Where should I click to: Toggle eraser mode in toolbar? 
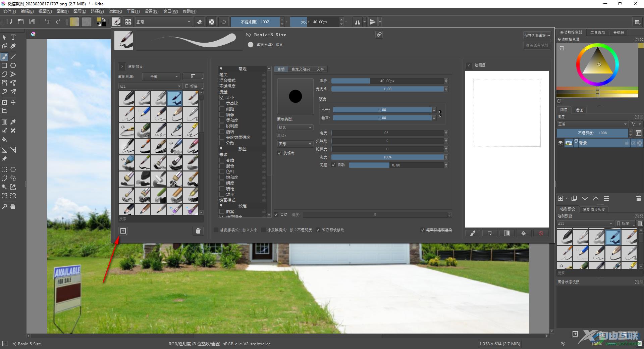click(x=200, y=22)
